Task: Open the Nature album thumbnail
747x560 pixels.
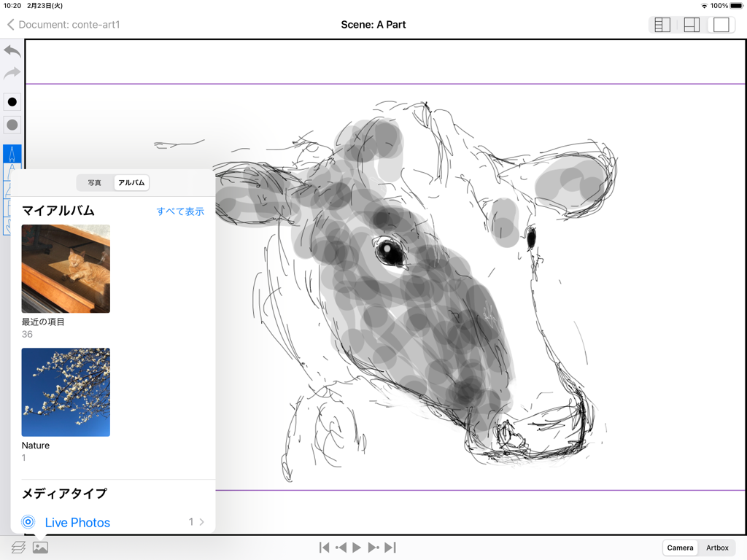Action: tap(66, 392)
